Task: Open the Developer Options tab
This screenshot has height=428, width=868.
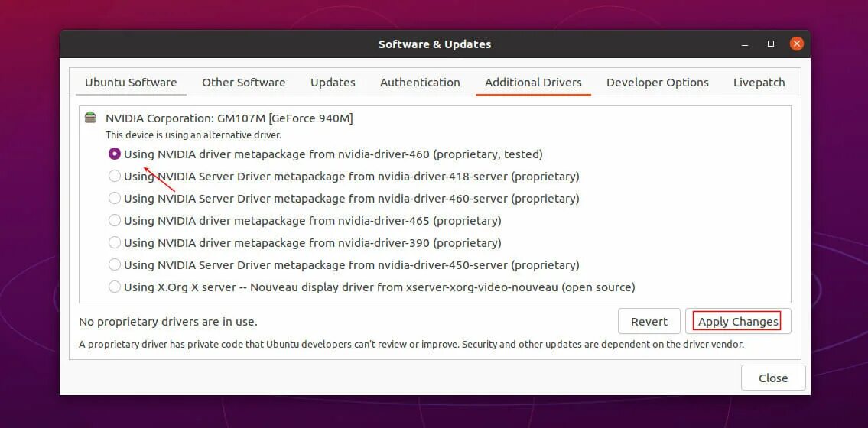Action: point(657,83)
